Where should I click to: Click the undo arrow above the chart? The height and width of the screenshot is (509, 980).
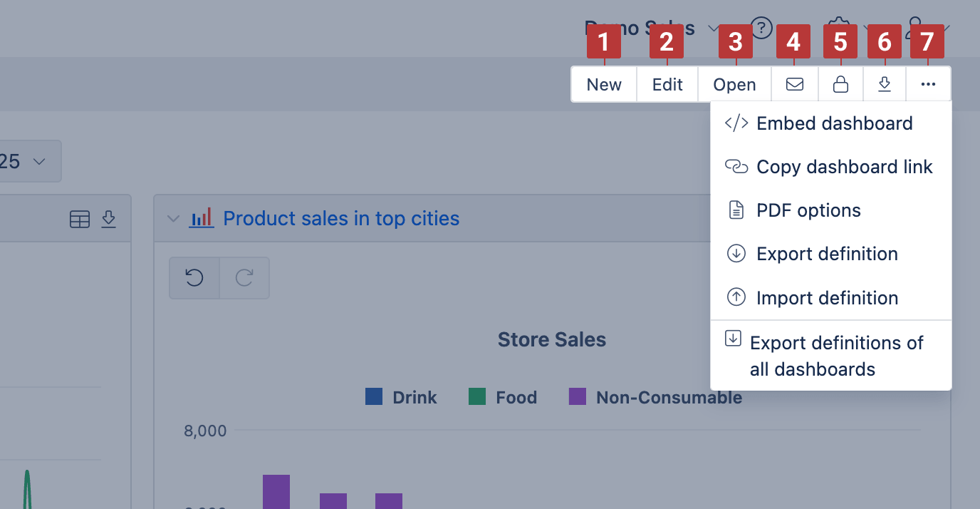[194, 278]
